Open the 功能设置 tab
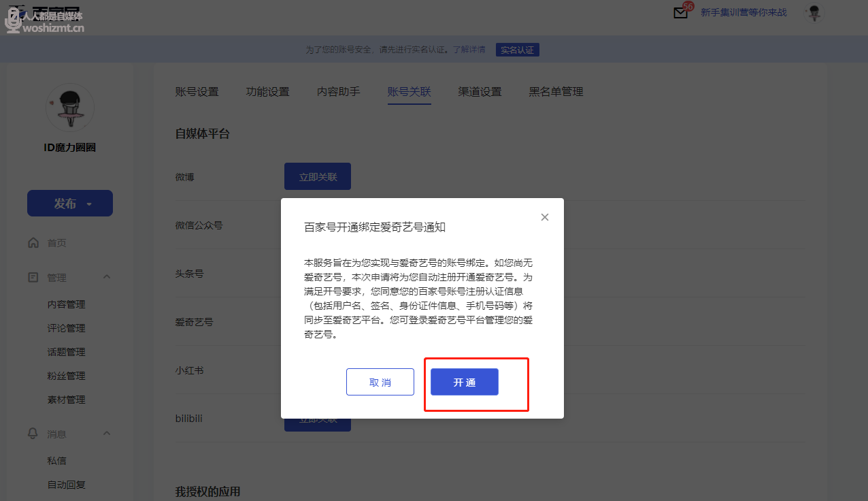The image size is (868, 501). (x=267, y=92)
